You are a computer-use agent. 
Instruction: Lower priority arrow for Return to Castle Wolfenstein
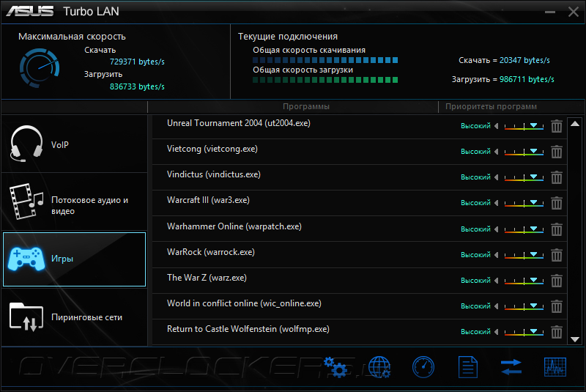click(497, 331)
